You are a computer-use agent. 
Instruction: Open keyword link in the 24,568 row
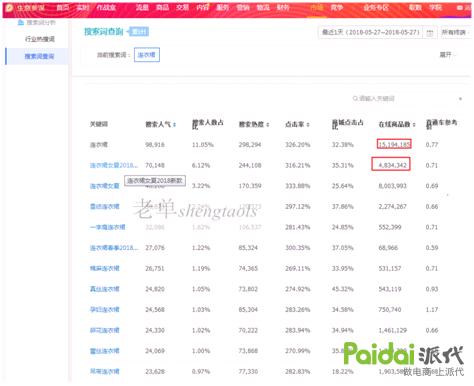(104, 310)
